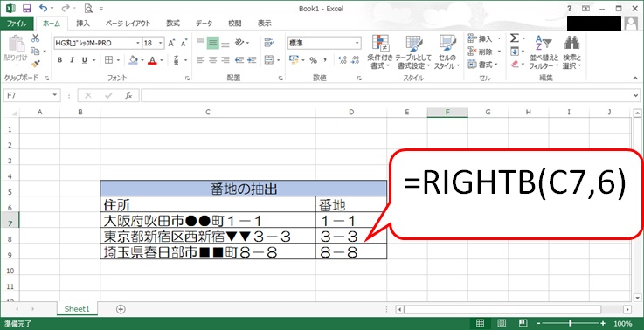Switch to the 校閲 tab
This screenshot has height=330, width=644.
(234, 24)
